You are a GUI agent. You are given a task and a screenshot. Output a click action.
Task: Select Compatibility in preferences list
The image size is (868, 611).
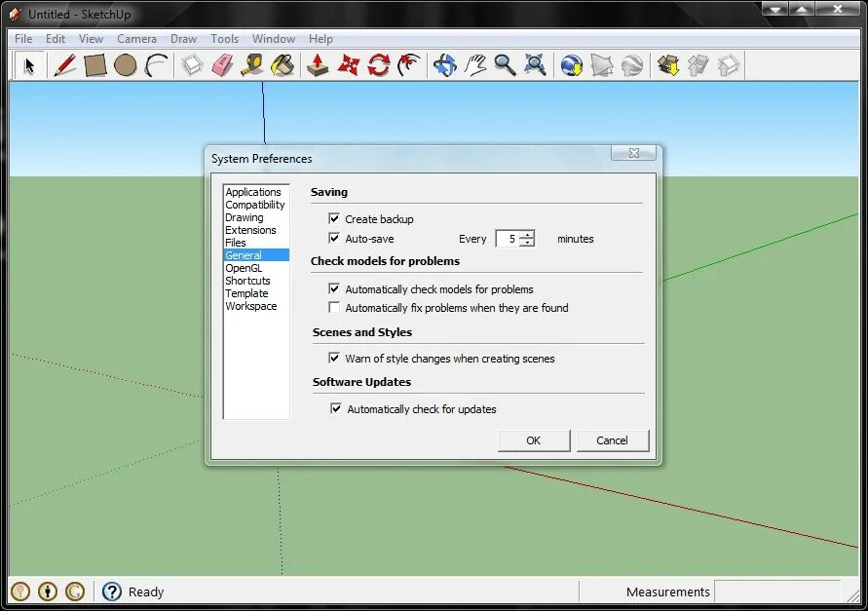[x=256, y=205]
